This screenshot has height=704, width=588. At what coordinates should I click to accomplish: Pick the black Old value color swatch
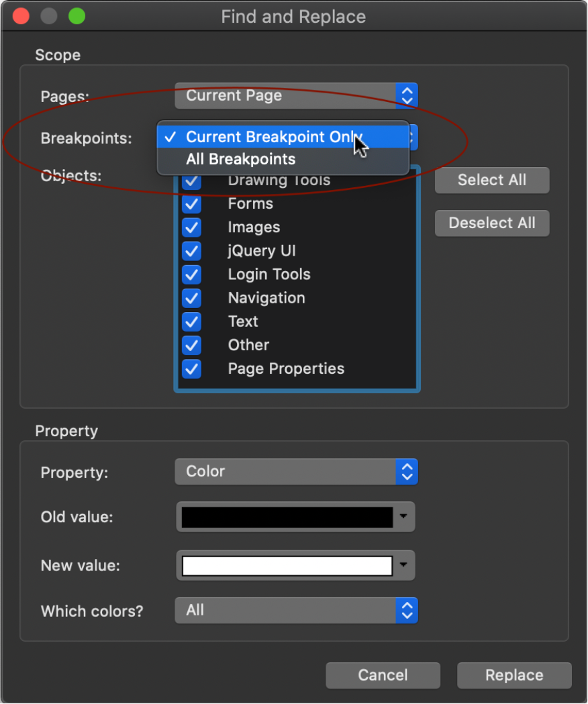coord(287,517)
